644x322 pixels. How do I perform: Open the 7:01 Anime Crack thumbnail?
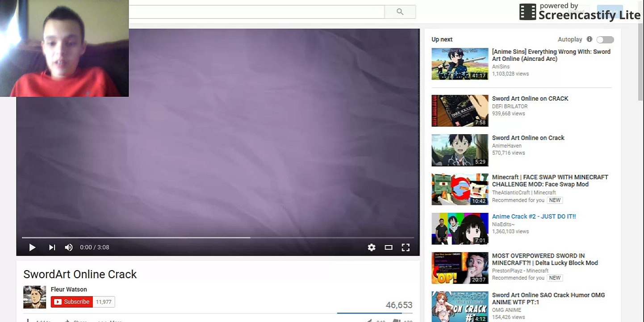click(x=460, y=229)
